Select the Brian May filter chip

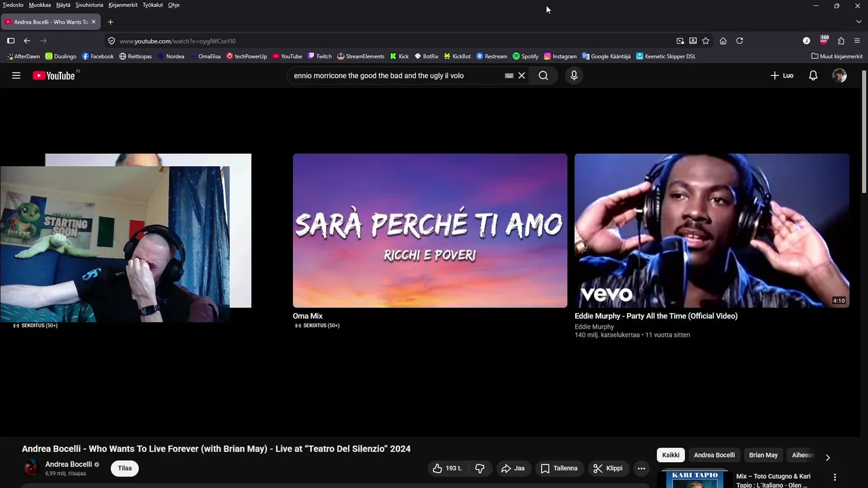[764, 455]
